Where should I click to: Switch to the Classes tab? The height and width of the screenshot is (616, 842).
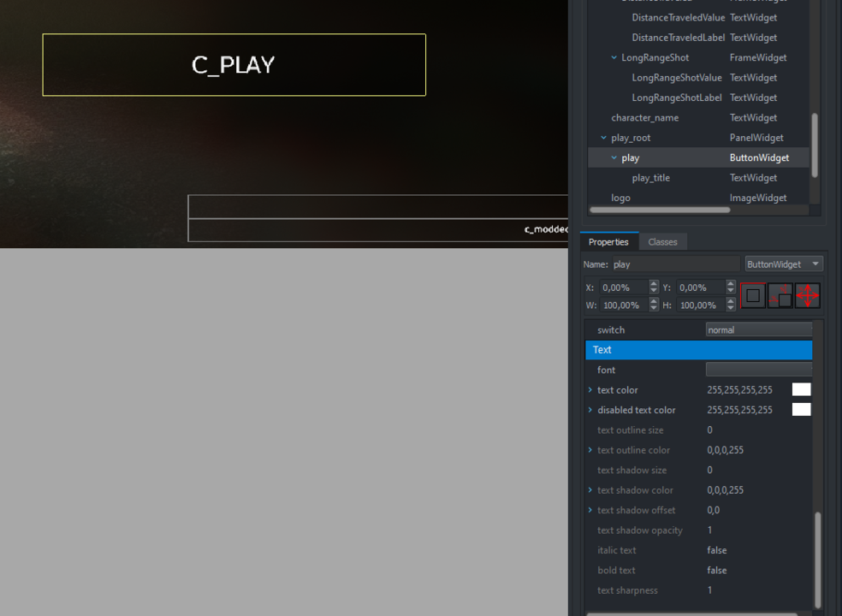(662, 241)
